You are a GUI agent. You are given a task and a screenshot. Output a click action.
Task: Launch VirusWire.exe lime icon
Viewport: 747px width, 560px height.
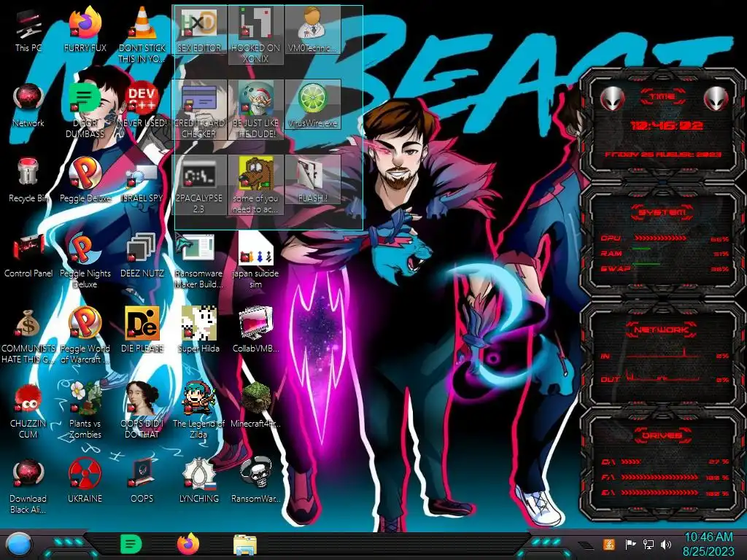(312, 105)
